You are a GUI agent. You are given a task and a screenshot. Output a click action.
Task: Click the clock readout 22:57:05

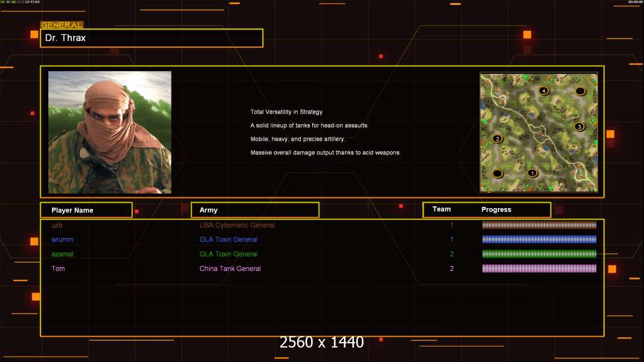click(33, 2)
